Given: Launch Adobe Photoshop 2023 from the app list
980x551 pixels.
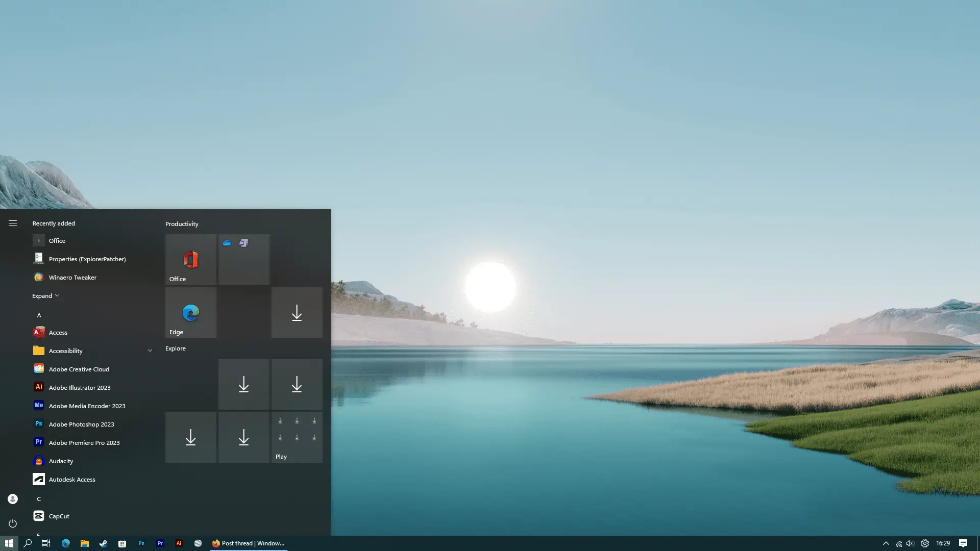Looking at the screenshot, I should [x=81, y=424].
